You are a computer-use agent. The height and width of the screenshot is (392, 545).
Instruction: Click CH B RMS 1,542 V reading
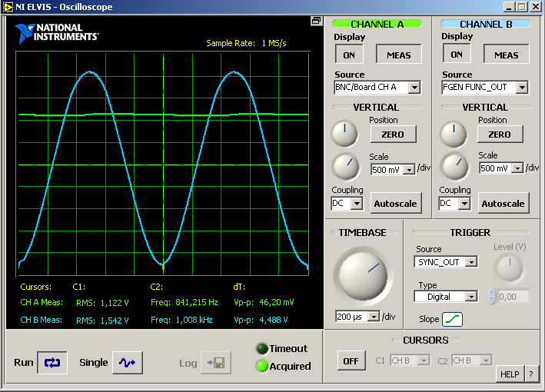102,320
